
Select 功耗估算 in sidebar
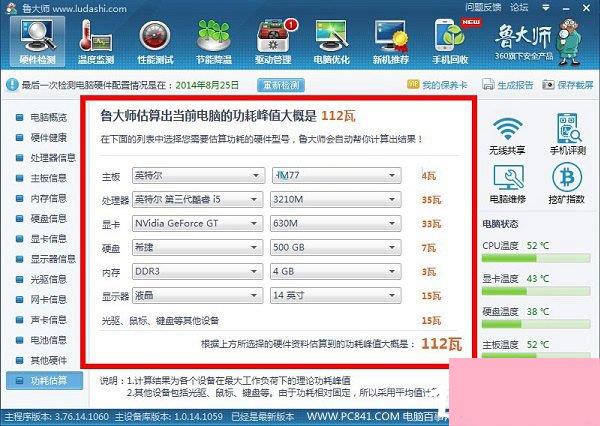[44, 381]
